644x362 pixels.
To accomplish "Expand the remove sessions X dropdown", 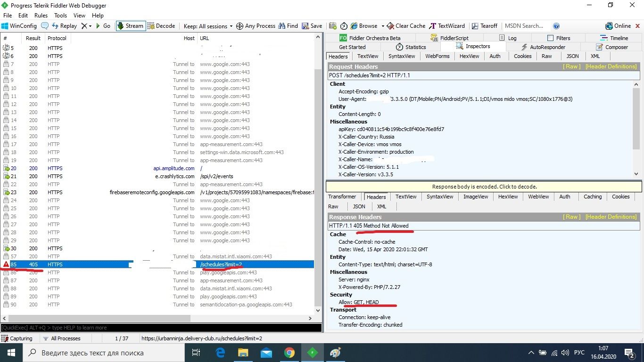I will tap(90, 26).
